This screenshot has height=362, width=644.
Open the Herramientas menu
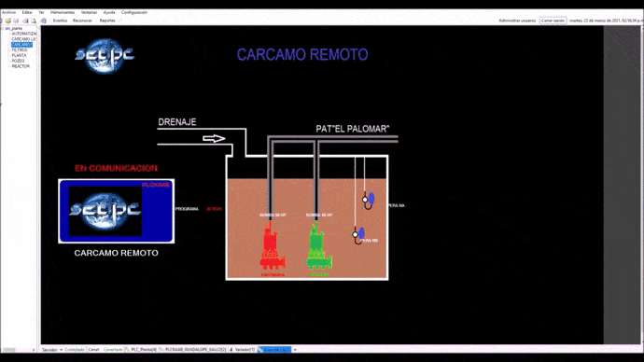point(62,12)
